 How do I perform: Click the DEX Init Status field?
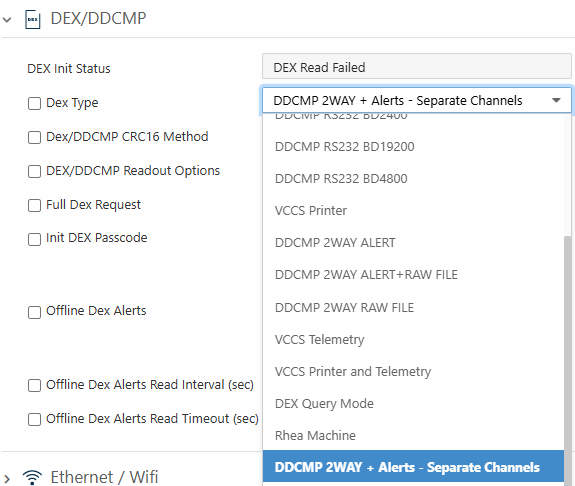pos(417,67)
